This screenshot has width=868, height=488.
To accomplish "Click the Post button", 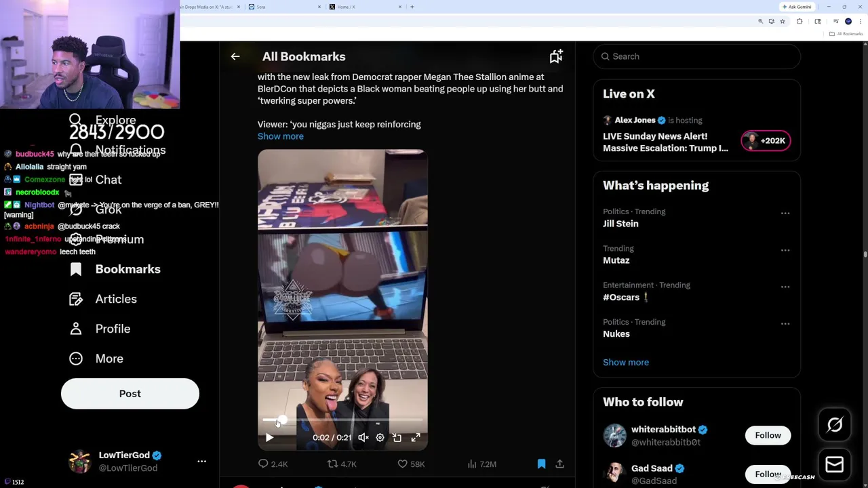I will [x=130, y=394].
